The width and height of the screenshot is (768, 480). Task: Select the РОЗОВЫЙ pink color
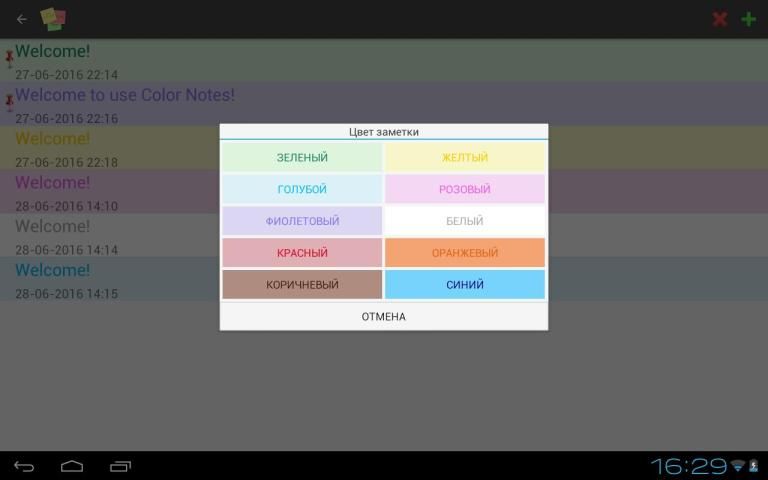465,189
